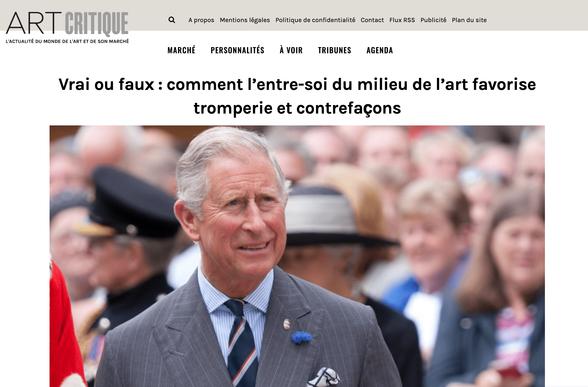Navigate to Plan du site
Viewport: 588px width, 387px height.
coord(469,20)
